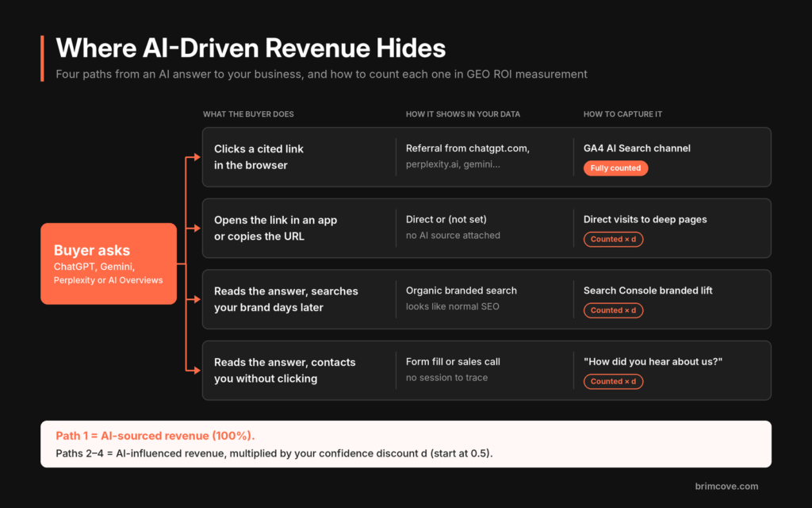Select the subtitle about four paths and GEO ROI
The height and width of the screenshot is (508, 812).
[322, 74]
